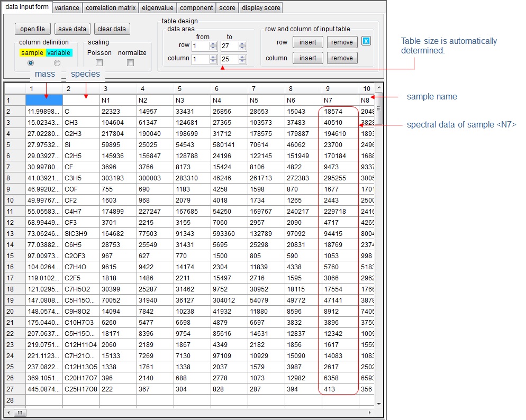Remove a row from the input table
The image size is (526, 420).
342,42
